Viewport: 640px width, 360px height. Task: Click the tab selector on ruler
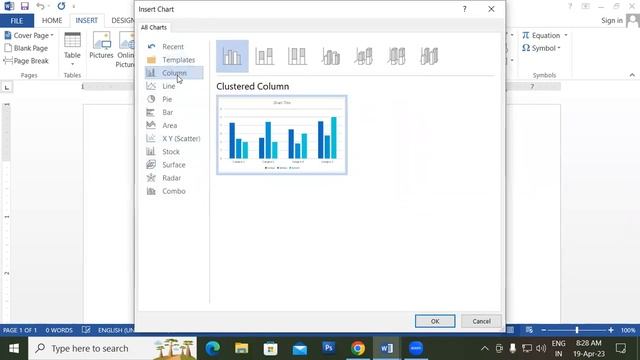(7, 87)
